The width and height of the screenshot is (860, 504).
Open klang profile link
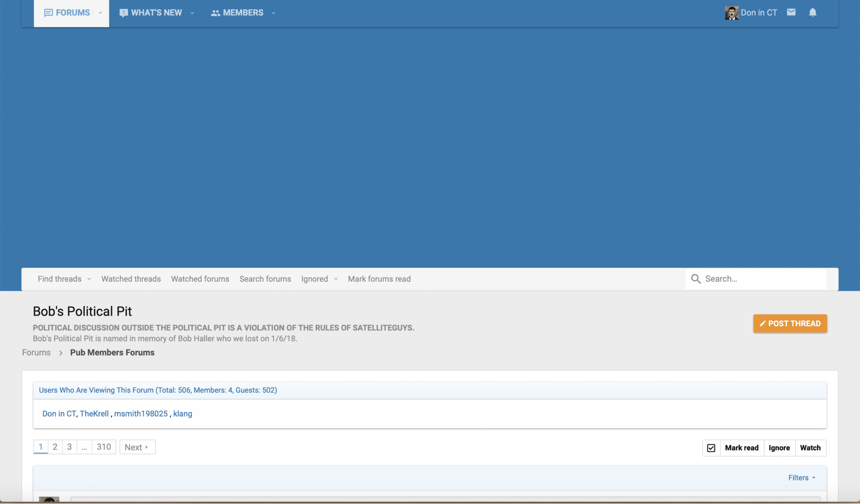183,413
